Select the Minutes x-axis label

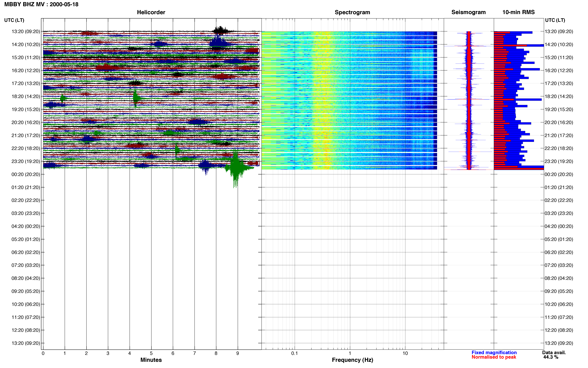click(x=151, y=360)
